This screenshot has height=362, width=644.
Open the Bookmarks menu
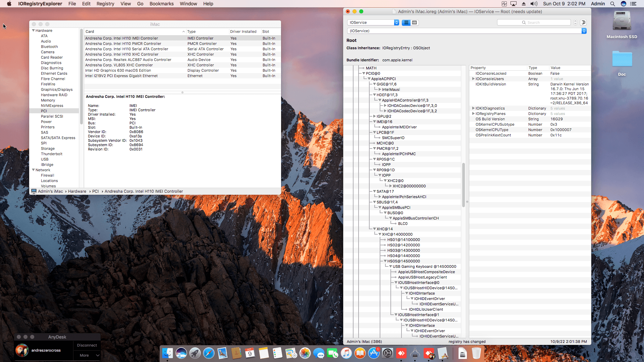162,4
